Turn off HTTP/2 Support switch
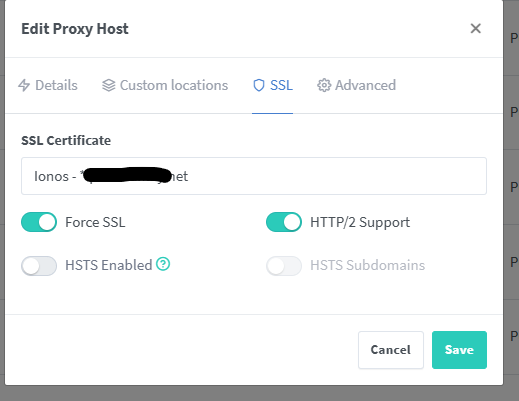Viewport: 519px width, 401px height. [x=284, y=222]
